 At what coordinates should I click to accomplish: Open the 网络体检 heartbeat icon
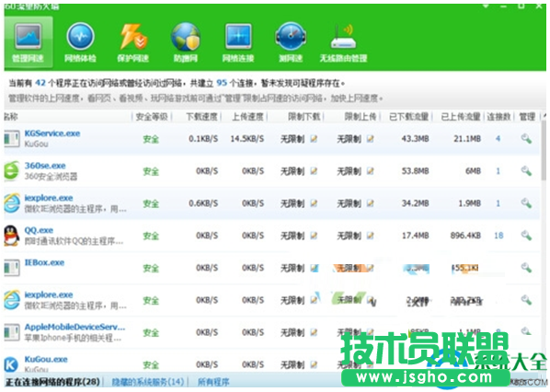80,37
